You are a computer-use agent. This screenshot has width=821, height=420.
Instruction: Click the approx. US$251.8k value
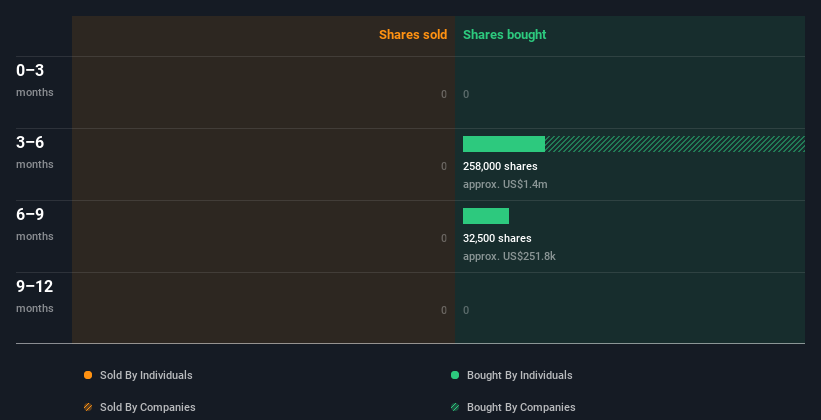[x=509, y=256]
